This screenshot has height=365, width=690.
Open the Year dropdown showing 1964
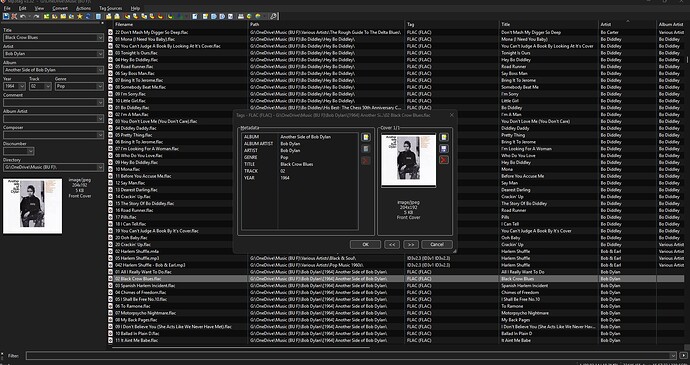(x=22, y=86)
